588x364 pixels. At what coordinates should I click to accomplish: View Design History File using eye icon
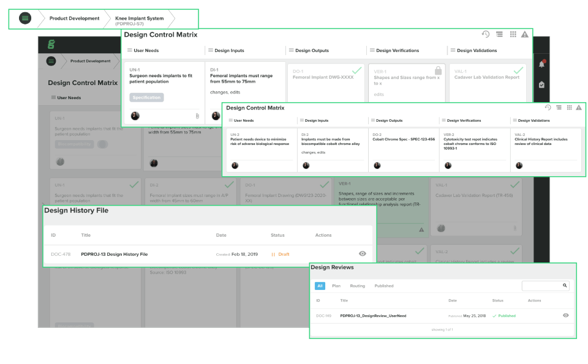point(362,253)
